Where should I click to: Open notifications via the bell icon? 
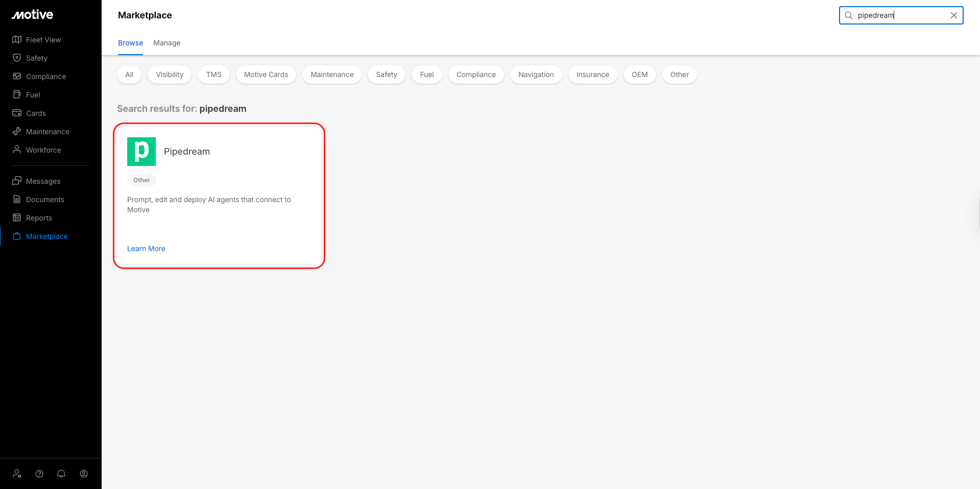tap(61, 473)
